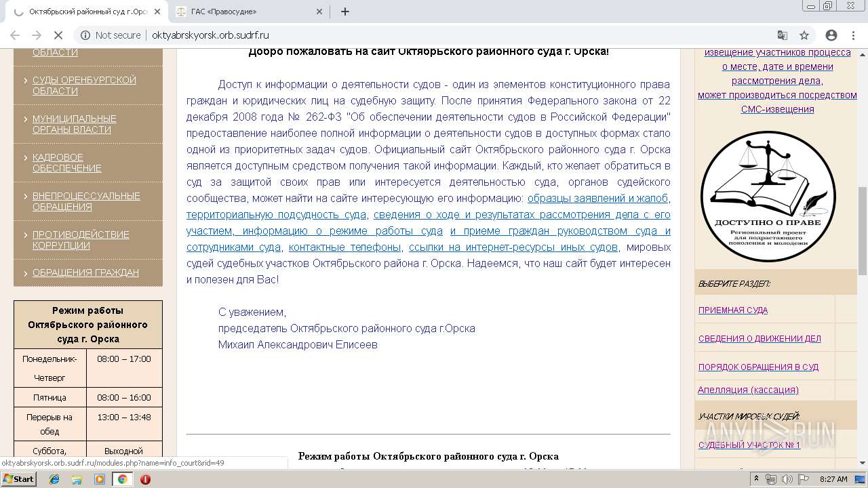Open site information for Not secure
Image resolution: width=868 pixels, height=488 pixels.
pyautogui.click(x=111, y=35)
